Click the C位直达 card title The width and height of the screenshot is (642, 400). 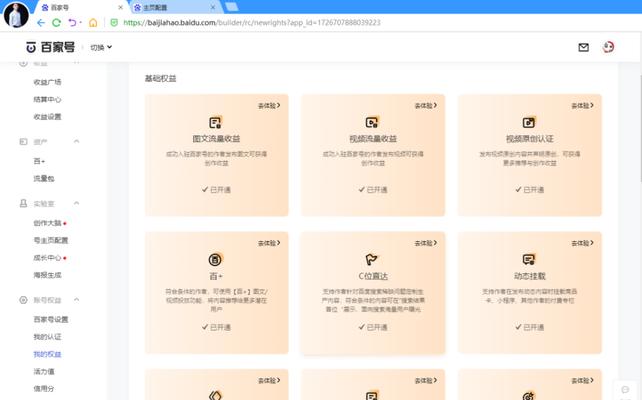(x=373, y=276)
